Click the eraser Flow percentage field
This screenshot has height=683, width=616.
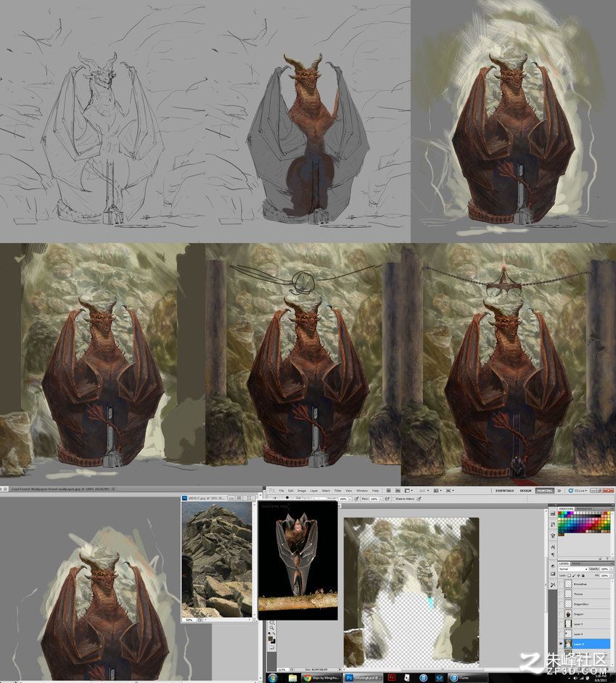(374, 499)
